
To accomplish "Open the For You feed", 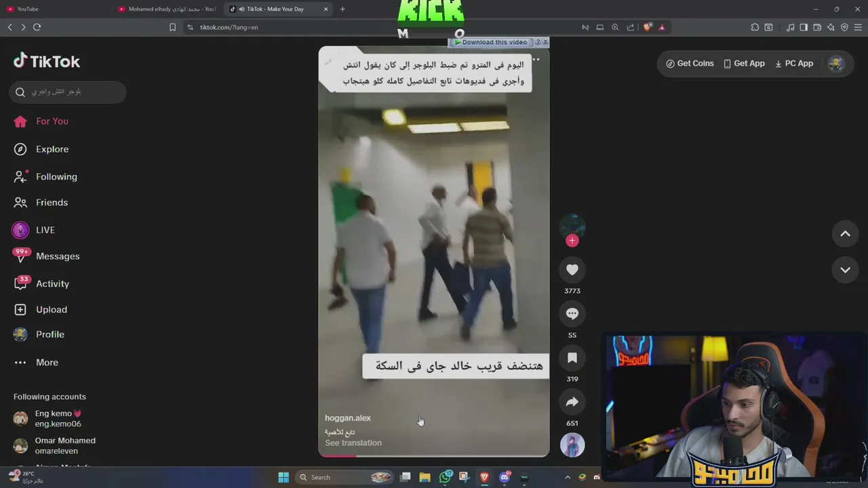I will click(41, 121).
